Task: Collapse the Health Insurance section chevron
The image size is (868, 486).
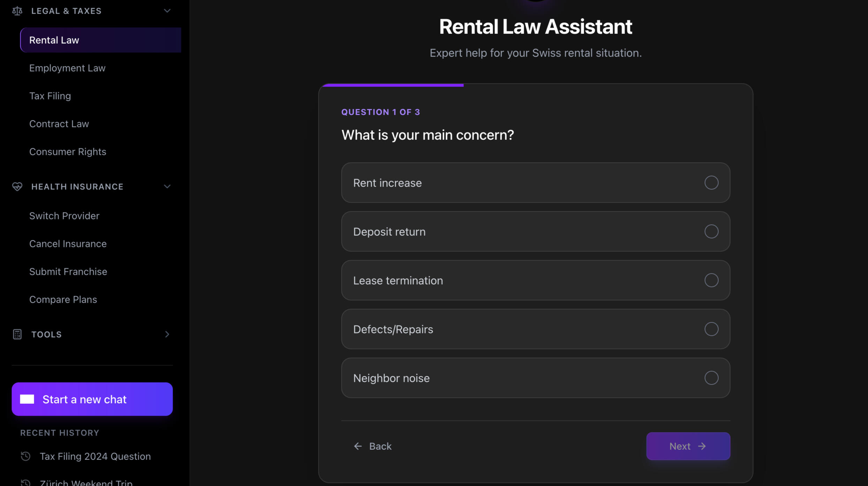Action: (x=167, y=187)
